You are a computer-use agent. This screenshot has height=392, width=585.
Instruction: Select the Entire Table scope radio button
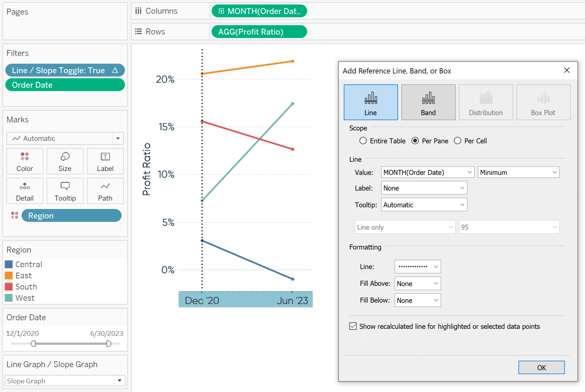(x=363, y=141)
